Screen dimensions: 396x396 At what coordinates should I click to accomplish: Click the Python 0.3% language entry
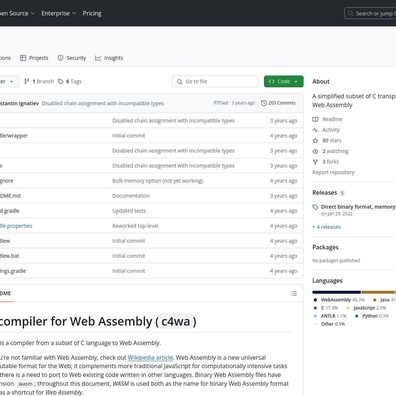[372, 316]
